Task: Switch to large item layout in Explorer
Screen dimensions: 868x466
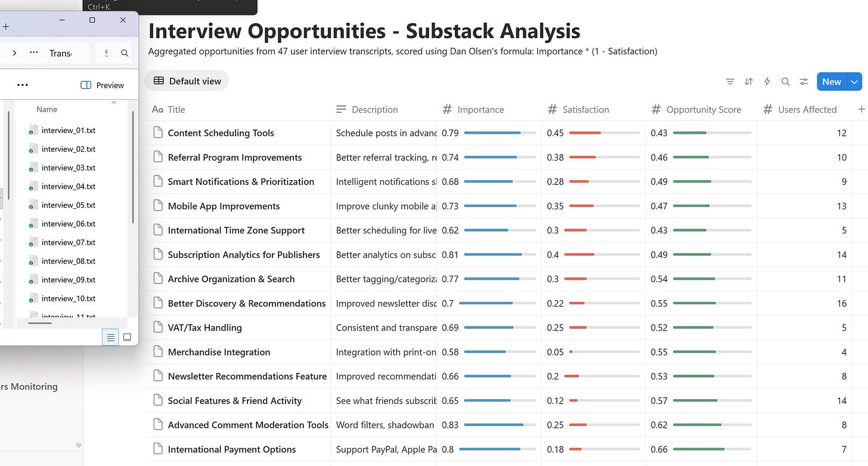Action: [127, 337]
